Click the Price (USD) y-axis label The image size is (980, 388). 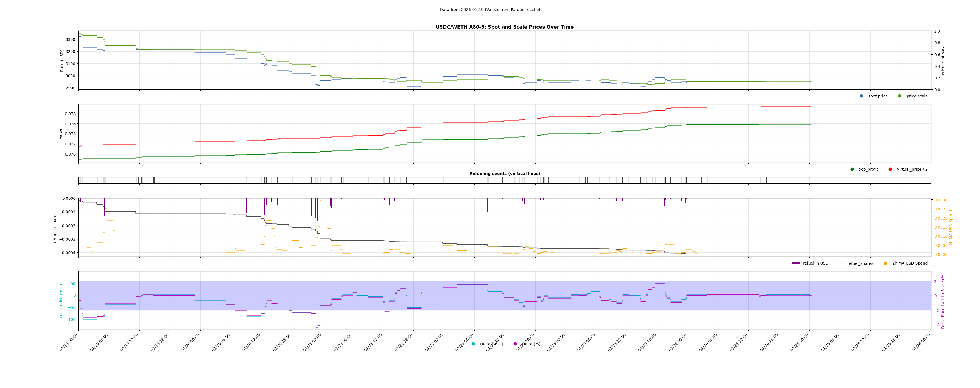click(62, 60)
